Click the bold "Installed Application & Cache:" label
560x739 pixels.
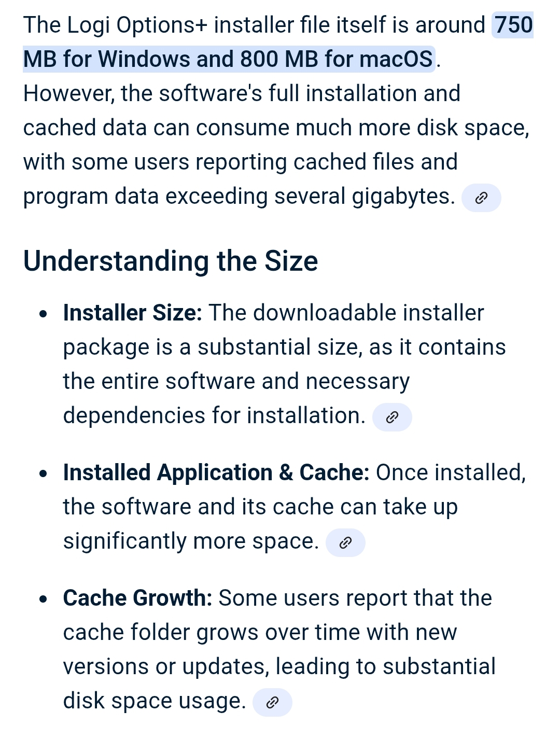pos(216,473)
